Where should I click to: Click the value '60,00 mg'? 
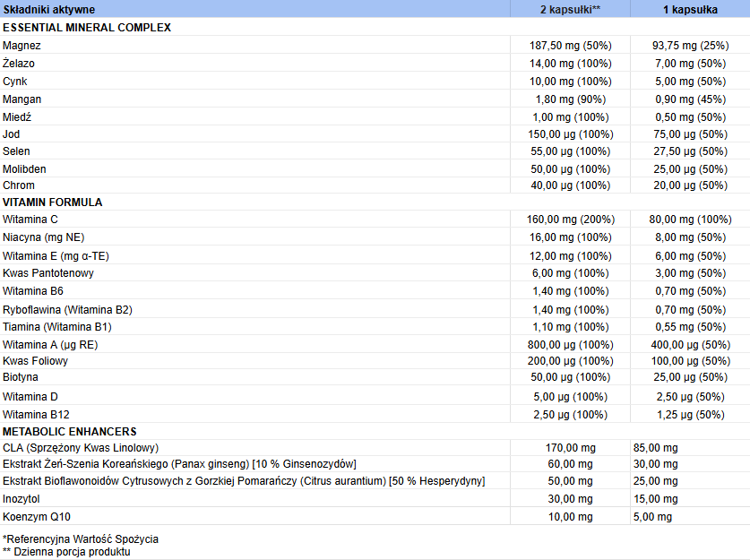click(570, 464)
